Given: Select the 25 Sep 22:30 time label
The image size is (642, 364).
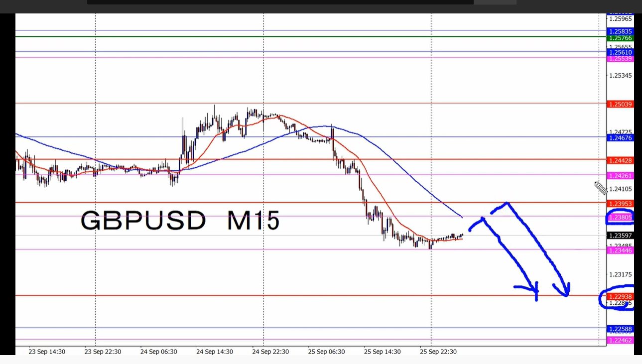Looking at the screenshot, I should [438, 352].
